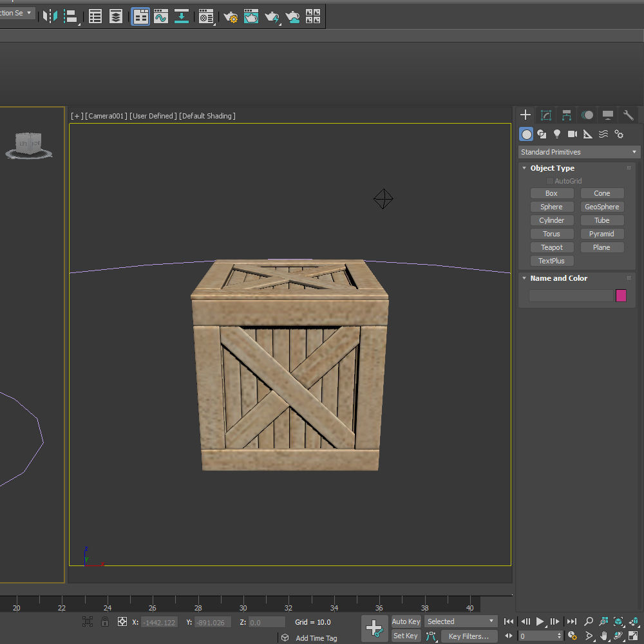Toggle Auto Key mode
Viewport: 644px width, 644px height.
coord(406,621)
